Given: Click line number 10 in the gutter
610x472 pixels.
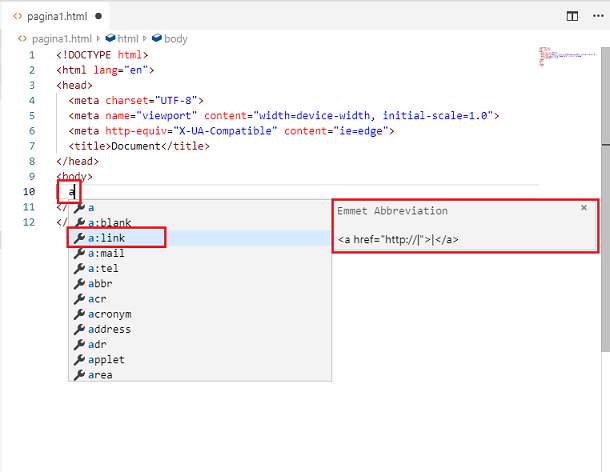Looking at the screenshot, I should [x=29, y=191].
